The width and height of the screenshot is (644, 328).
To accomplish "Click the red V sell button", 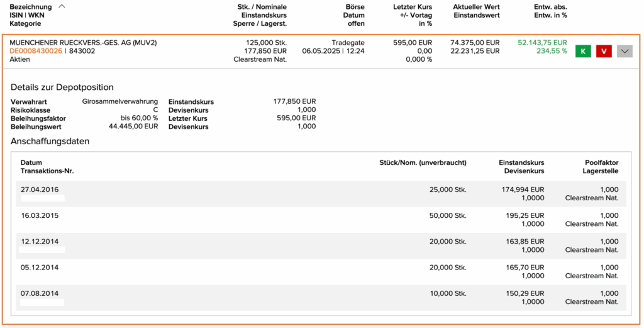I will [604, 52].
